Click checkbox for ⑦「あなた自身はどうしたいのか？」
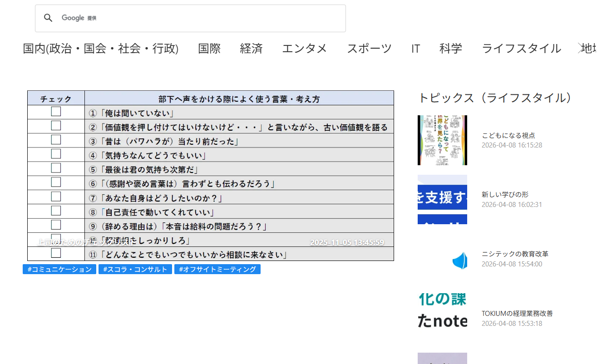Viewport: 607px width, 364px height. tap(56, 197)
